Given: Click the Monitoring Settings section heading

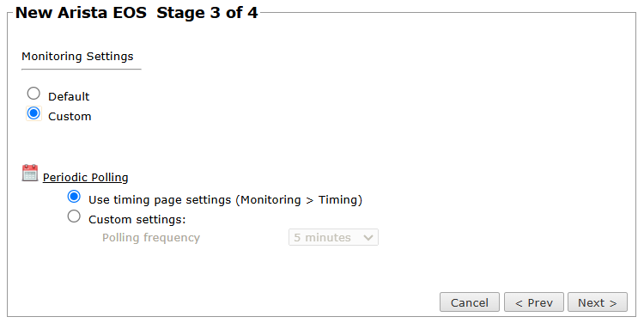Looking at the screenshot, I should pos(77,57).
